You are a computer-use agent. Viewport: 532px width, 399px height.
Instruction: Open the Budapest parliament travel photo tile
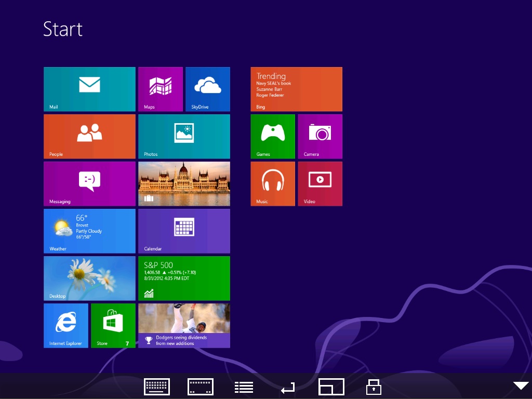[x=184, y=183]
